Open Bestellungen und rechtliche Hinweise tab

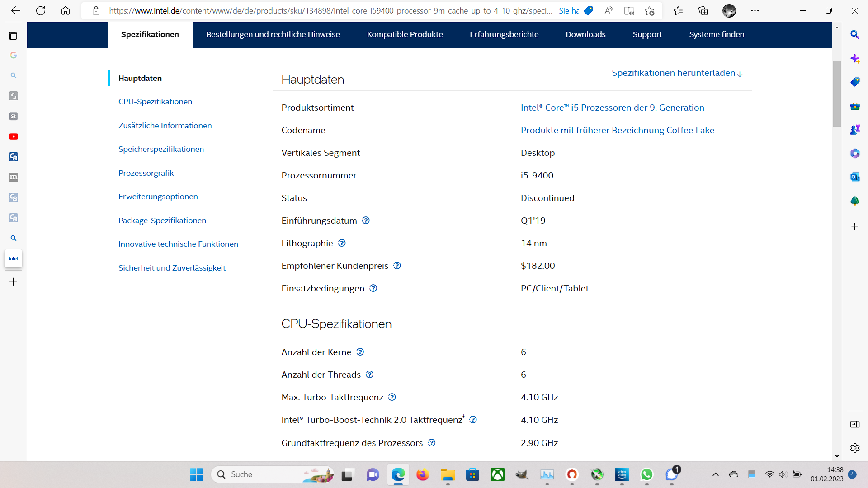pyautogui.click(x=273, y=35)
